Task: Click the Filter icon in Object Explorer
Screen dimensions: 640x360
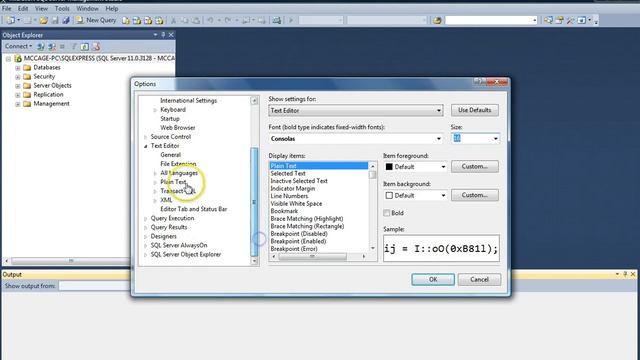Action: [74, 47]
